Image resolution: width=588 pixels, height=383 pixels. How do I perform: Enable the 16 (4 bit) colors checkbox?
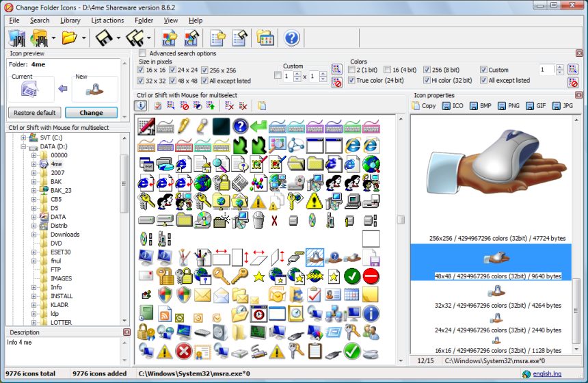click(x=388, y=69)
